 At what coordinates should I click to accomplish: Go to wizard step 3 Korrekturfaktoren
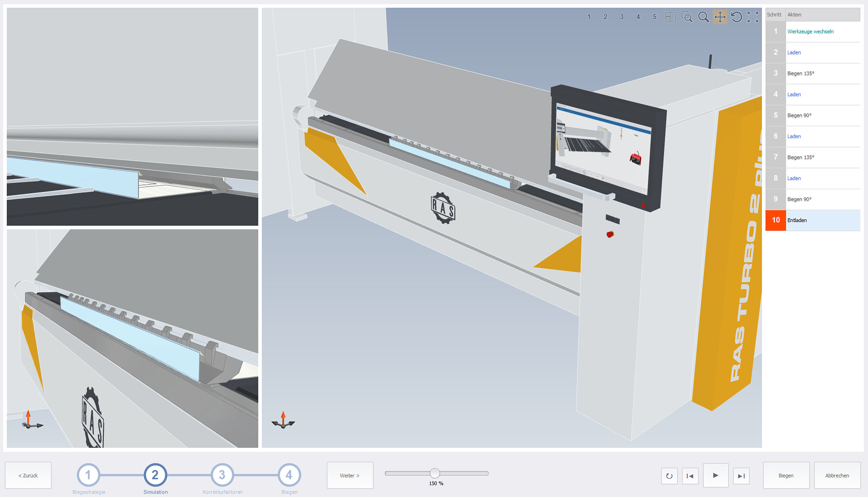tap(222, 475)
